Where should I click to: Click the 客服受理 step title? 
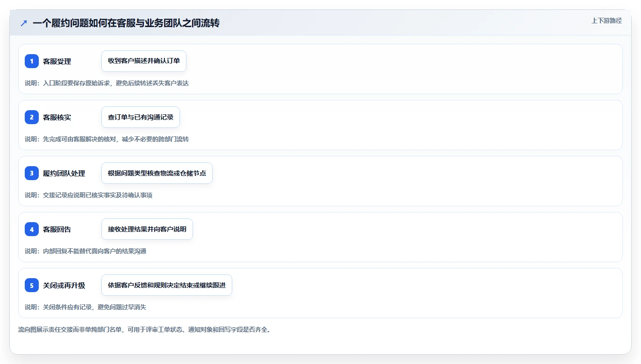pos(57,61)
